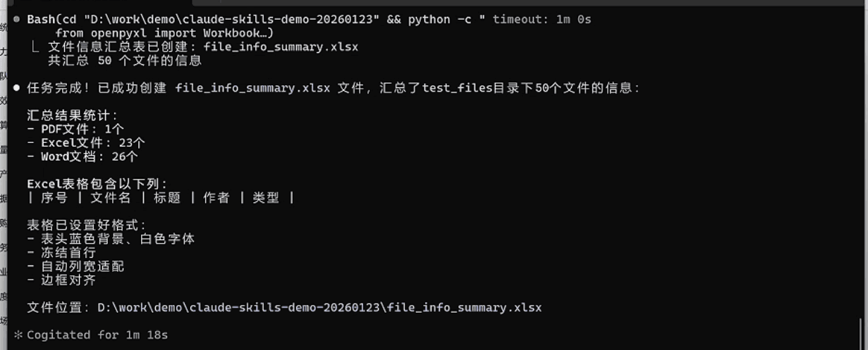The height and width of the screenshot is (350, 868).
Task: Click the 汇总结果统计 heading
Action: (x=73, y=115)
